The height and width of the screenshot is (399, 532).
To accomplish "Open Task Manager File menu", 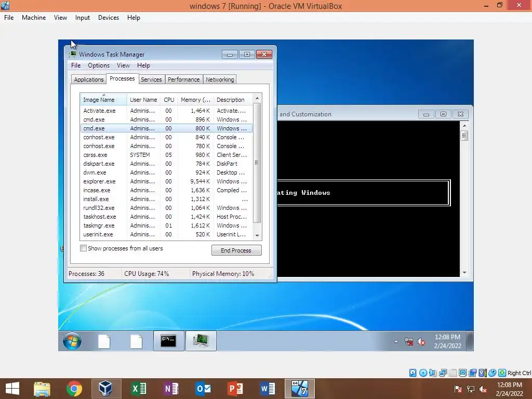I will 76,65.
